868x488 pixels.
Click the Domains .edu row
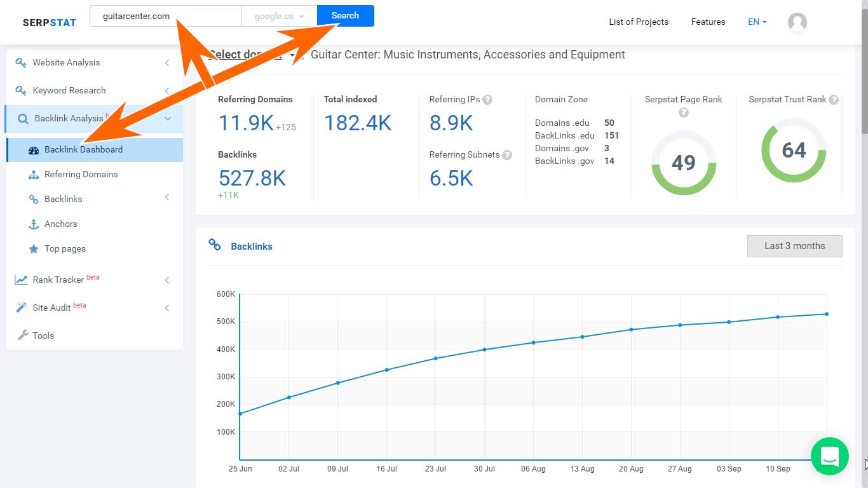click(x=575, y=123)
